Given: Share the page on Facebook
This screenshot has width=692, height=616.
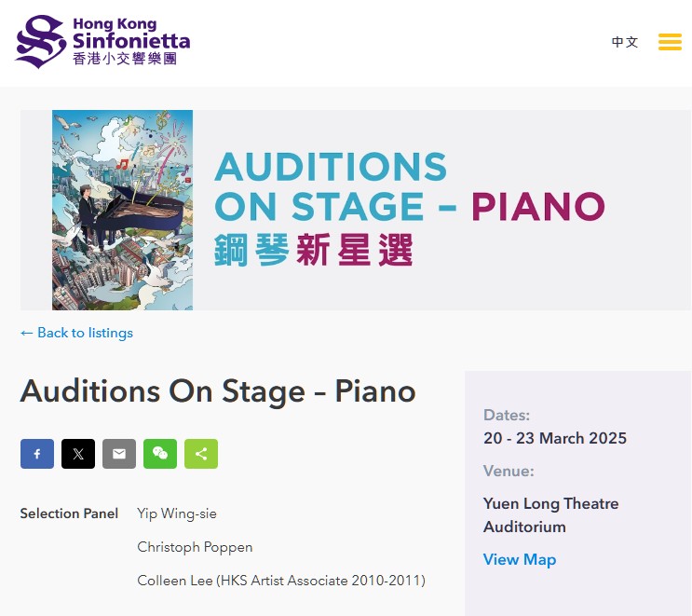Looking at the screenshot, I should pyautogui.click(x=37, y=454).
